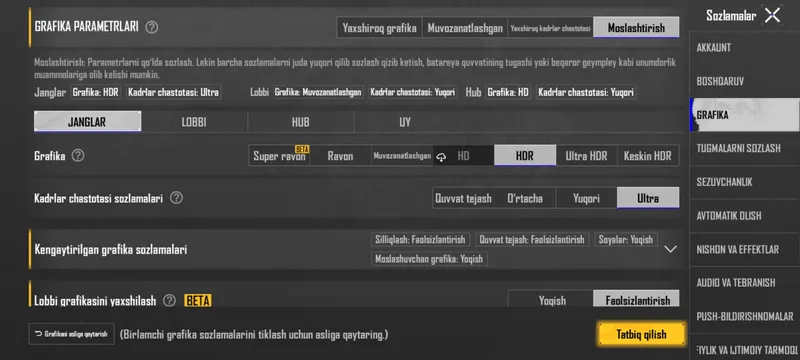The height and width of the screenshot is (360, 800).
Task: Click the Kengaytirilgan grafika sozlamalari heading
Action: pos(111,250)
